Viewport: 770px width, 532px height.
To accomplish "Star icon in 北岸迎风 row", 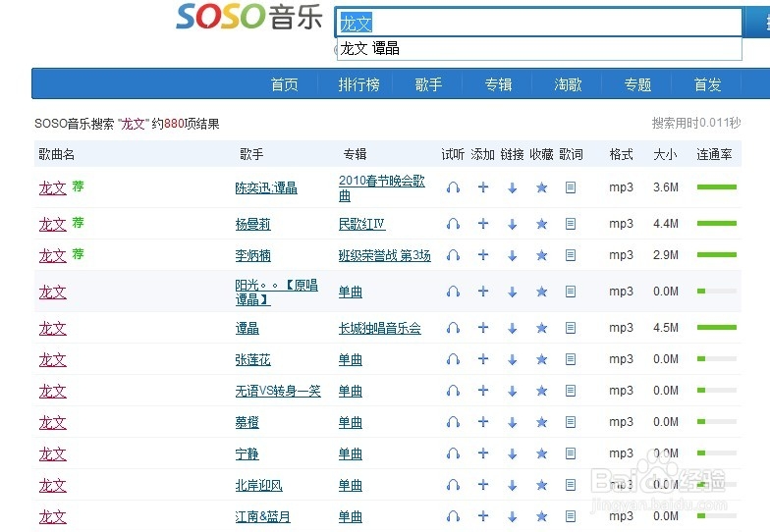I will click(x=542, y=485).
